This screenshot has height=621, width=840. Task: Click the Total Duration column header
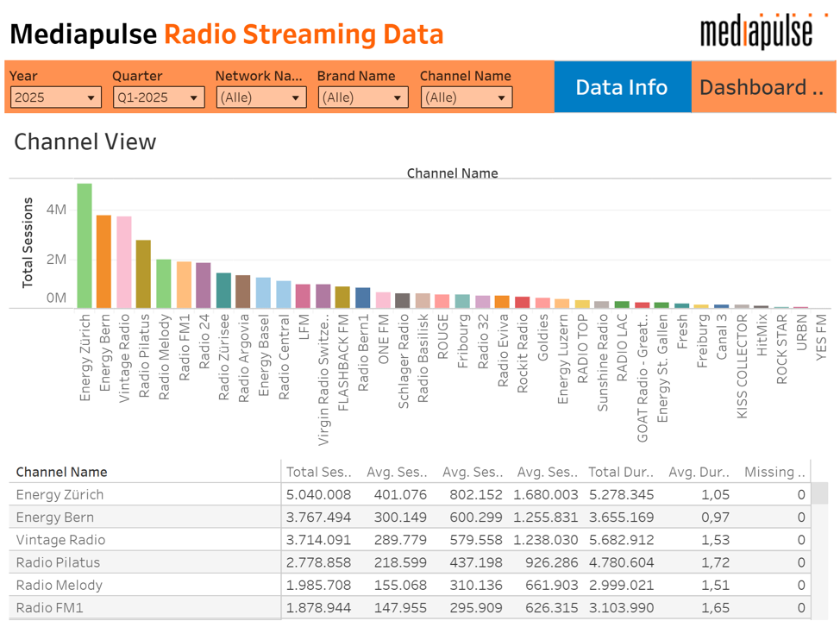click(621, 472)
